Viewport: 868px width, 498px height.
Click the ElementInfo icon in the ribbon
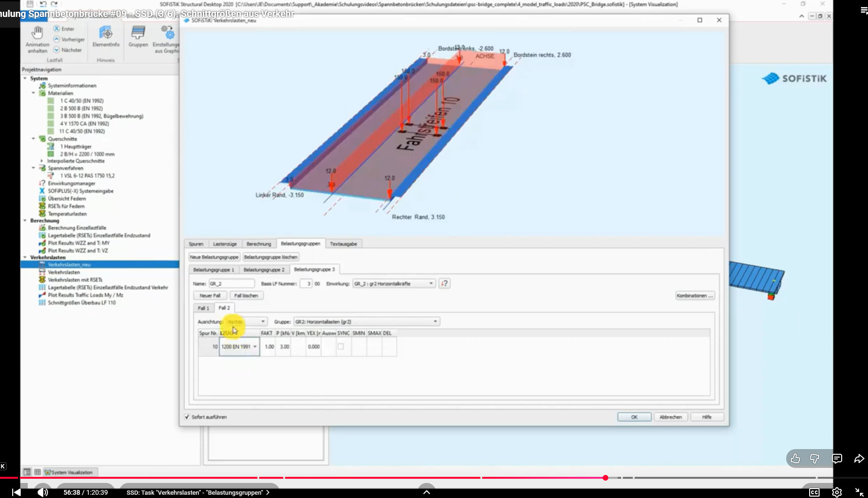(x=106, y=33)
